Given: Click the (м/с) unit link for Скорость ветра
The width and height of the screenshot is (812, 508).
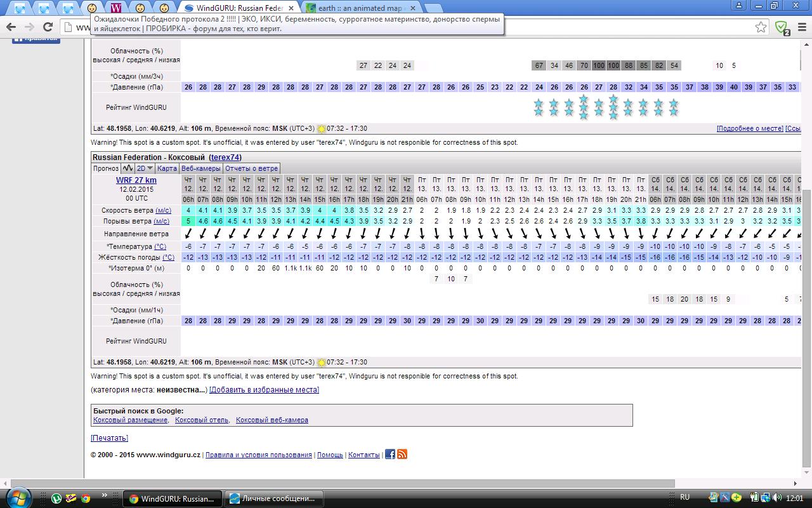Looking at the screenshot, I should 162,210.
